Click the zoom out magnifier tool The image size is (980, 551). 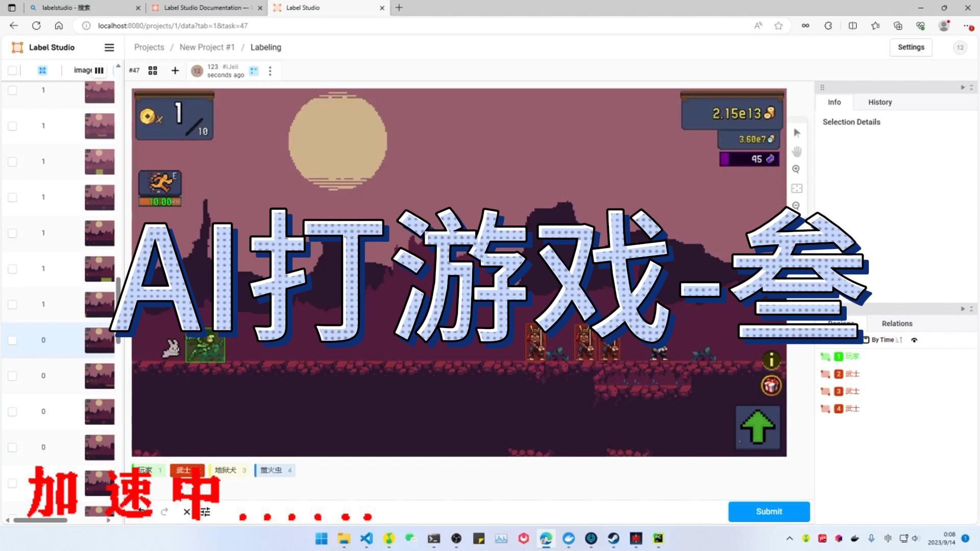tap(796, 206)
